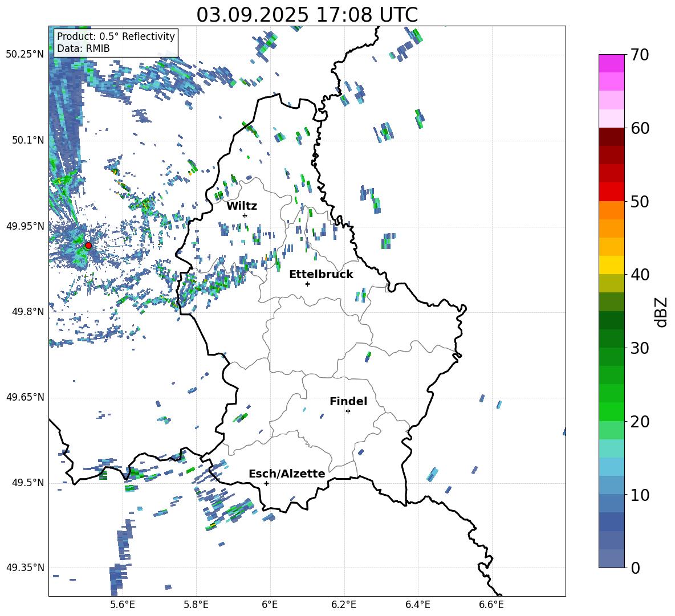The width and height of the screenshot is (675, 616).
Task: Click colorbar tick label 0
Action: click(x=635, y=568)
